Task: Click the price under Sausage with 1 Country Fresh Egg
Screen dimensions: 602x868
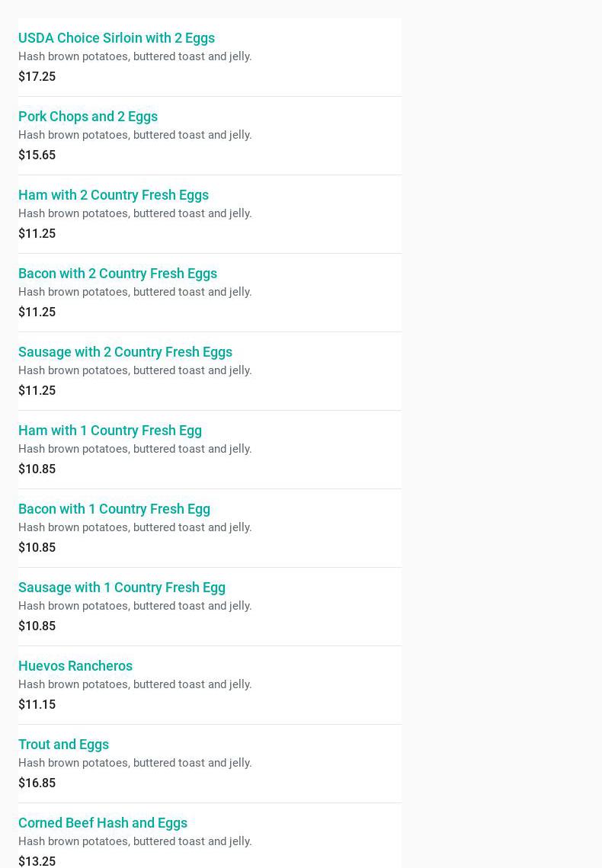Action: (x=37, y=626)
